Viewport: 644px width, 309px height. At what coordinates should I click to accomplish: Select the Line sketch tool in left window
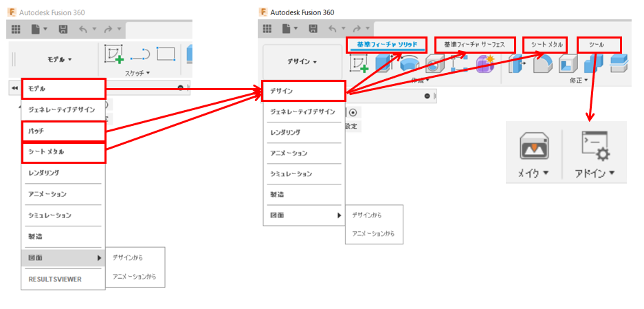coord(140,55)
